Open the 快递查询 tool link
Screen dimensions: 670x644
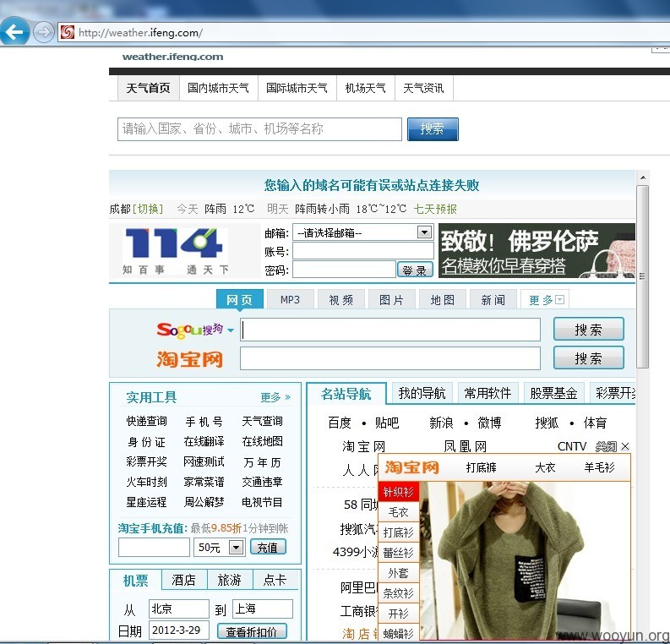146,421
